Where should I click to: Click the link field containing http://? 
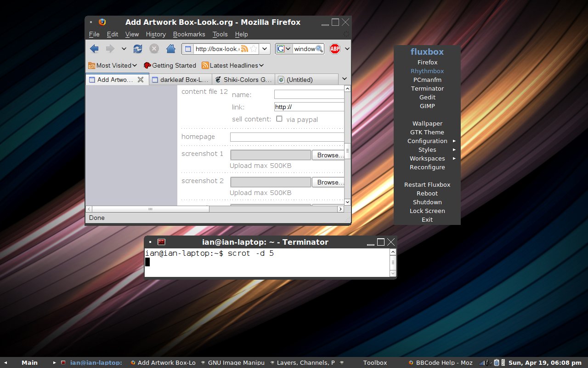click(309, 107)
